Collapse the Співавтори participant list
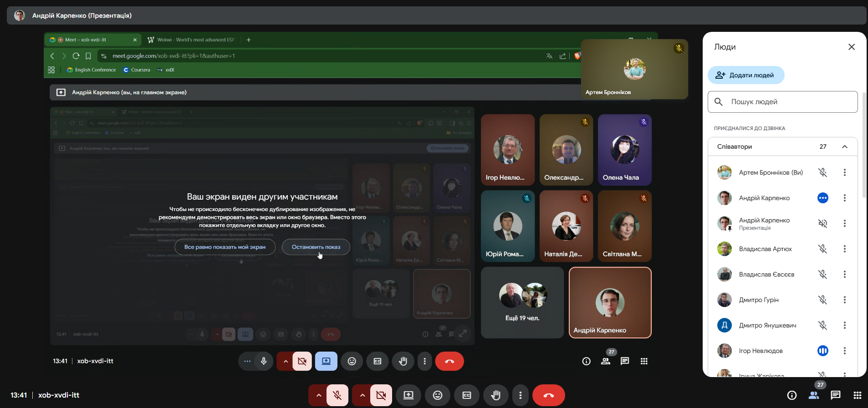 [x=844, y=146]
